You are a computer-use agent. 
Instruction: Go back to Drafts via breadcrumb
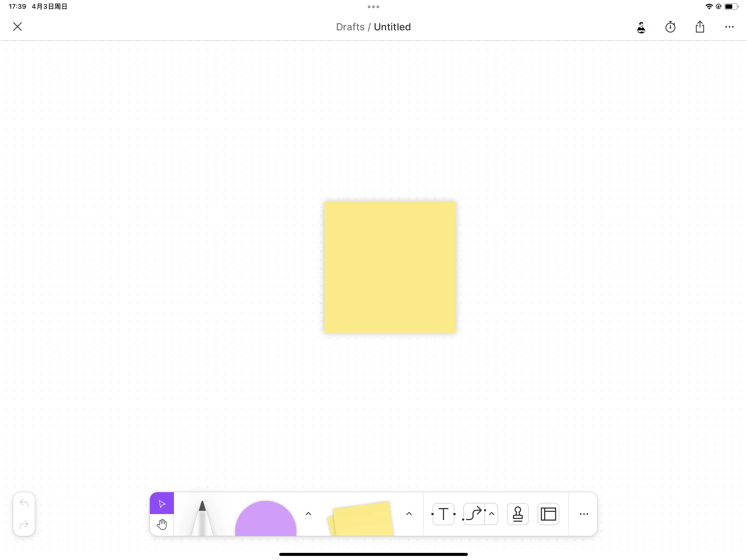point(350,27)
